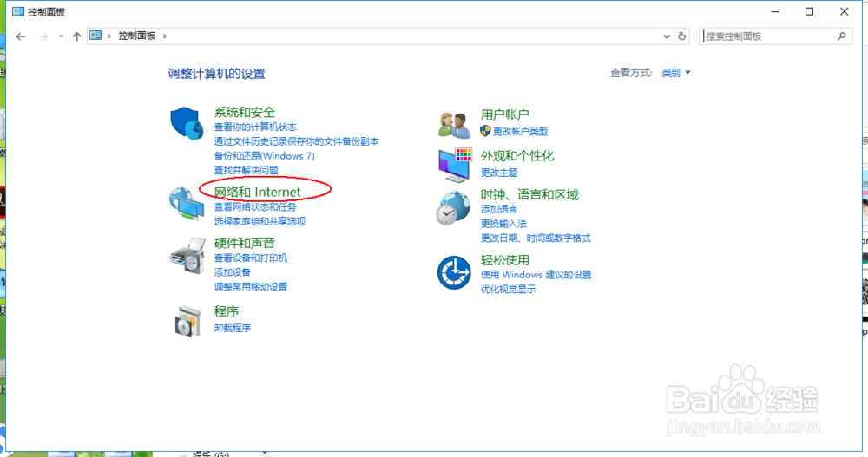Screen dimensions: 868x457
Task: Click 通过文件历史记录保存你的文件备份副本 link
Action: [x=297, y=141]
